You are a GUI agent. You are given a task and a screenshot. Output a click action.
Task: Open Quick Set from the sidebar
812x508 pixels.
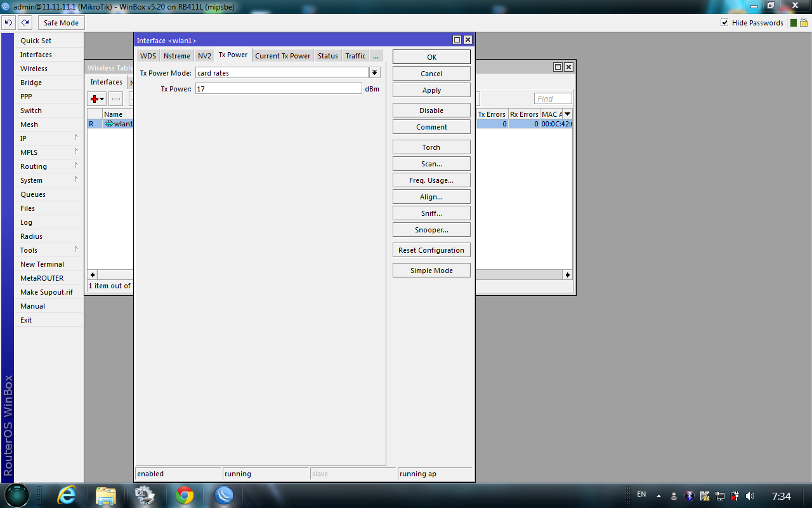49,41
